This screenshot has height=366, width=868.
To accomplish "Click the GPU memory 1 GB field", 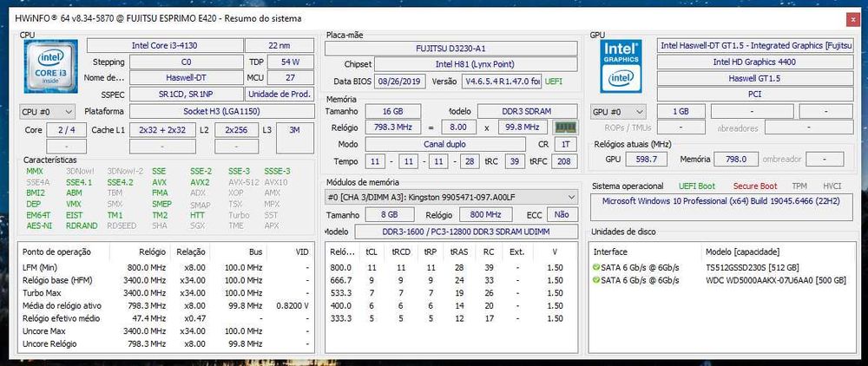I will point(681,111).
